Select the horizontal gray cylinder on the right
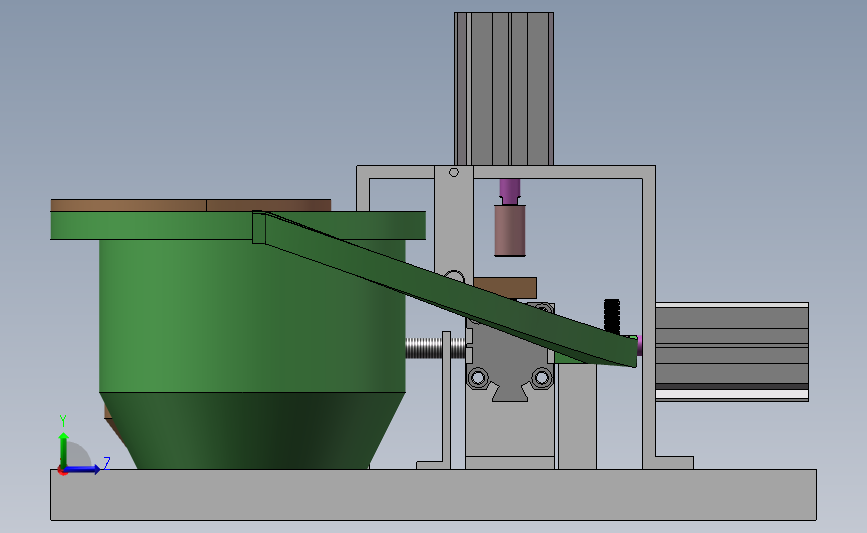867x533 pixels. click(732, 352)
